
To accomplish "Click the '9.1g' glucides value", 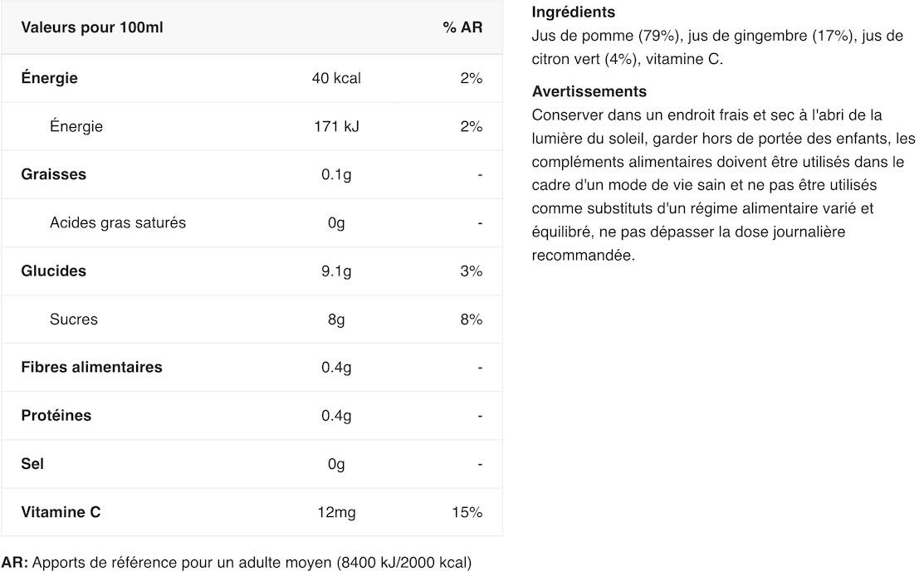I will [x=336, y=271].
